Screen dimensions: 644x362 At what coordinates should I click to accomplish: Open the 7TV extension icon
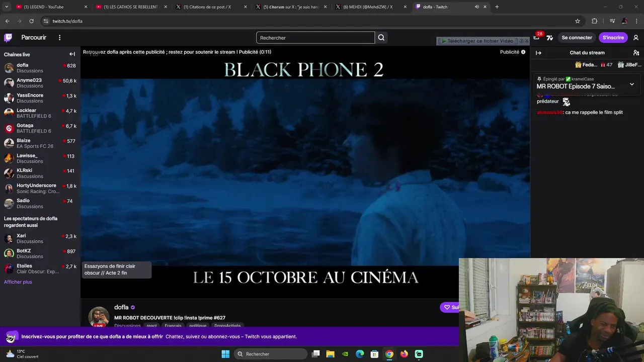(549, 38)
